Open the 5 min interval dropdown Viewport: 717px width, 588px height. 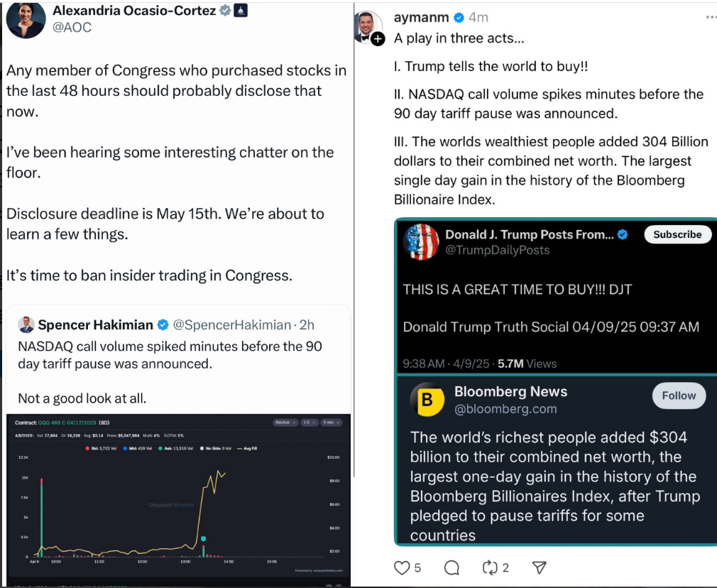point(330,423)
